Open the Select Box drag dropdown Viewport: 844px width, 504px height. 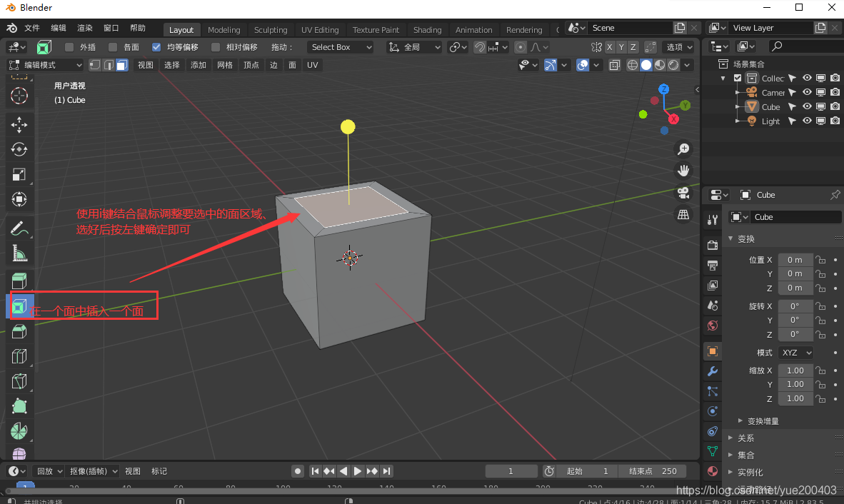[340, 47]
